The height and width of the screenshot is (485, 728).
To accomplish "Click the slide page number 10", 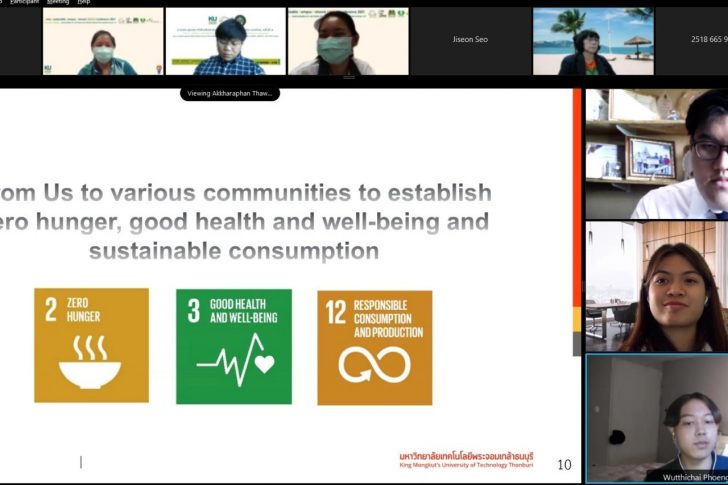I will pos(564,464).
